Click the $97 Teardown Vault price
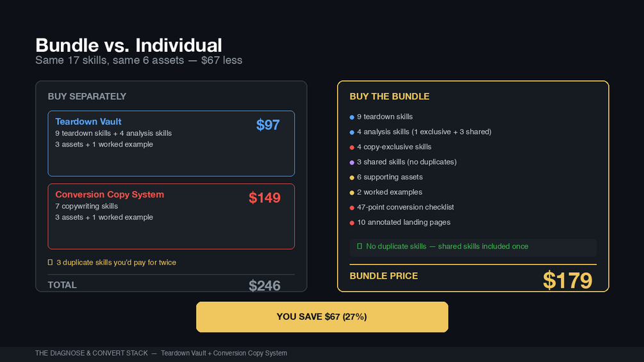This screenshot has width=644, height=362. point(268,125)
